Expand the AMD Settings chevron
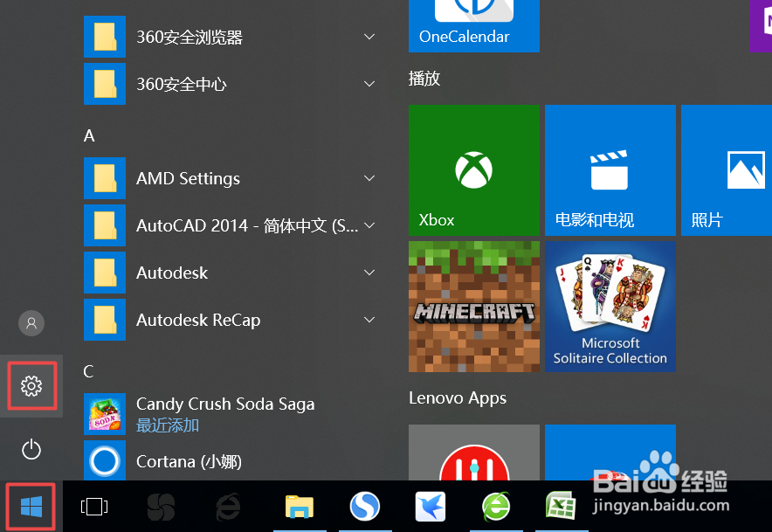 point(369,178)
